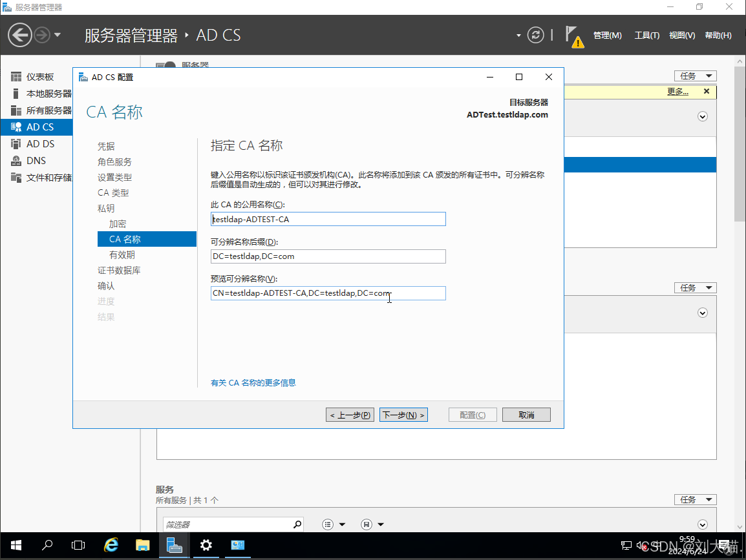Open the Windows Start menu

click(16, 545)
